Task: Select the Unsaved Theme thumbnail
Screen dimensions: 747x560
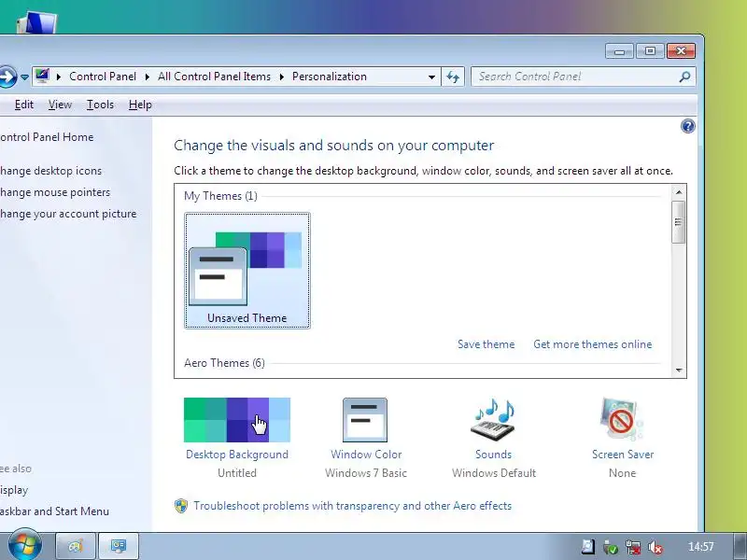Action: coord(247,271)
